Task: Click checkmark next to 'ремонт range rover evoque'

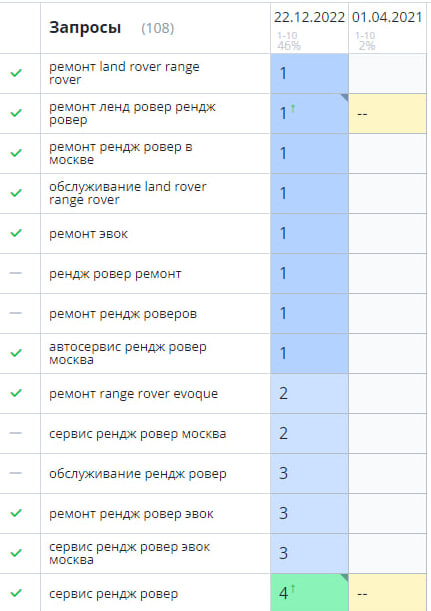Action: [16, 393]
